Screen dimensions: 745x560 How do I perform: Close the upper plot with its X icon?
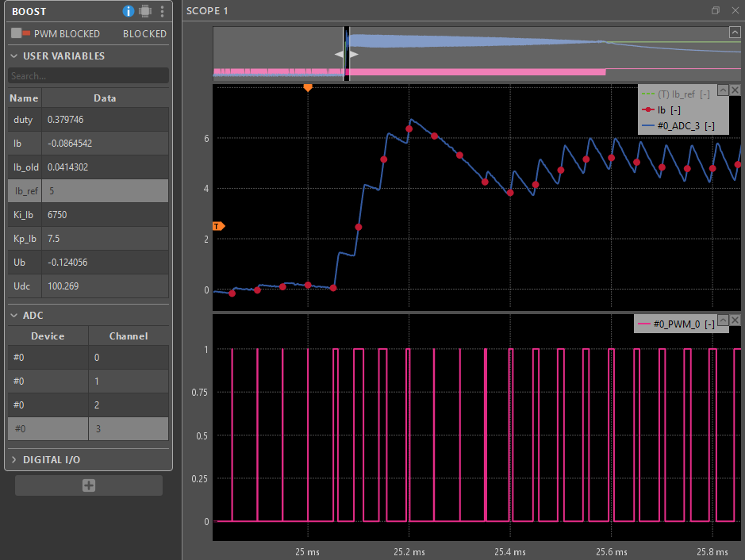pyautogui.click(x=735, y=90)
